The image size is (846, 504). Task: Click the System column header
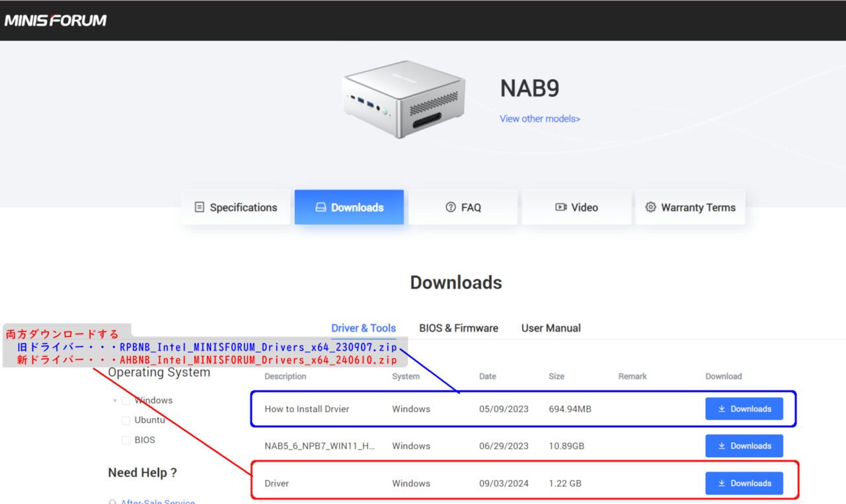[x=406, y=377]
